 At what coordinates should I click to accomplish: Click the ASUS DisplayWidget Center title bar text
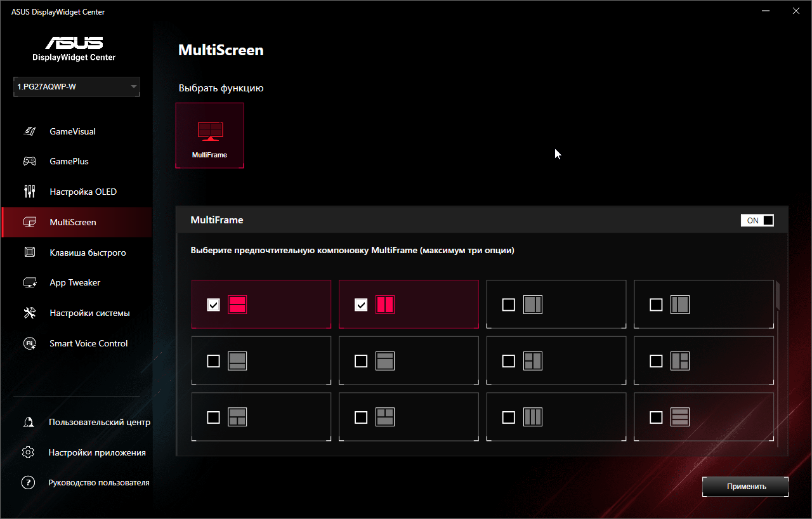[58, 12]
